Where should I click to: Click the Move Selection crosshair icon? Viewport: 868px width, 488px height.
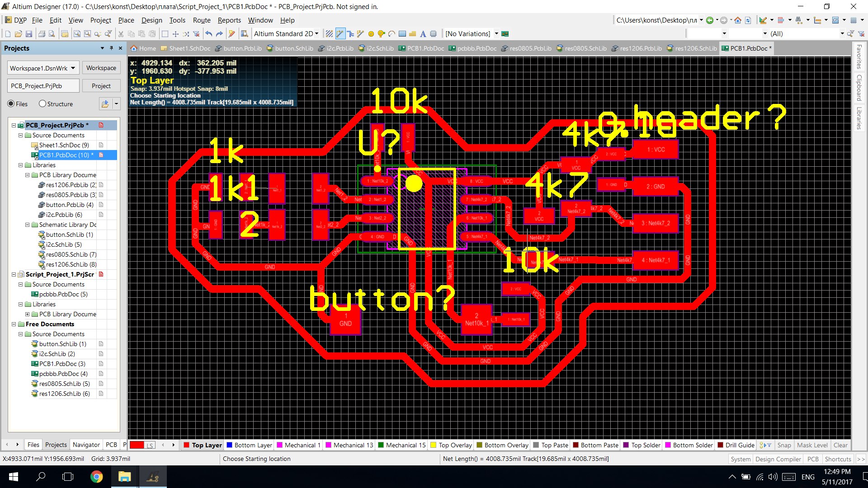[176, 34]
